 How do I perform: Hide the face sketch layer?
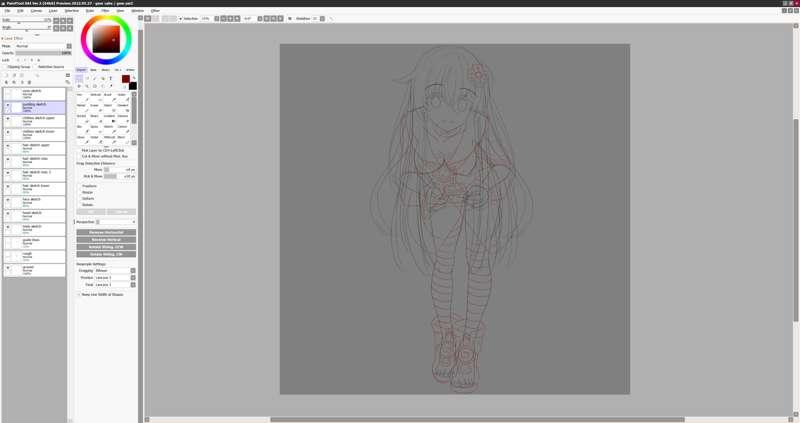pos(8,200)
